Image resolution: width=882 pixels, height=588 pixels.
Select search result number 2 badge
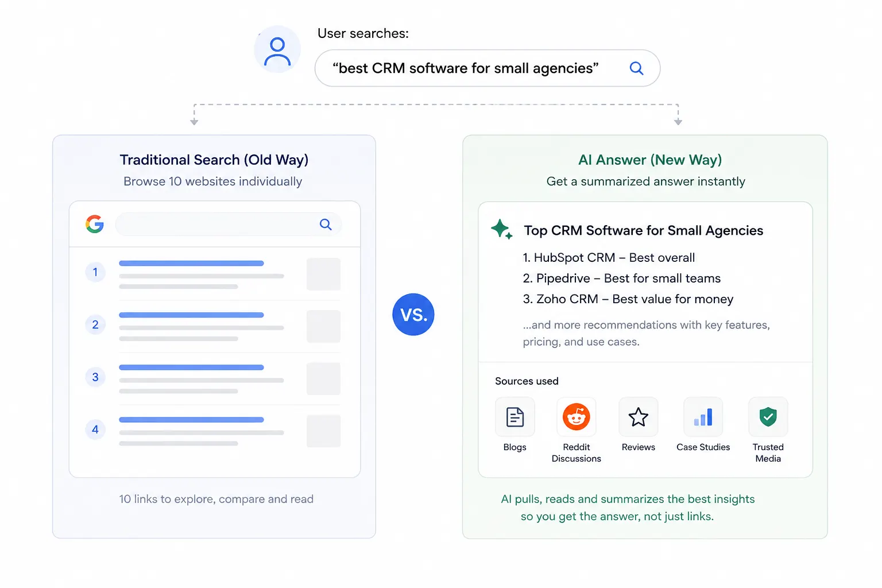coord(95,324)
